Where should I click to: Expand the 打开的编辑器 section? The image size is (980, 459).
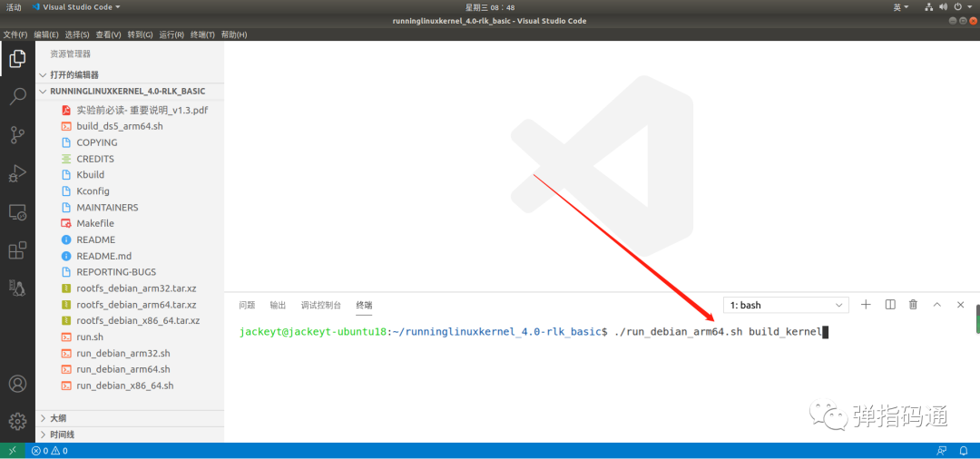pos(74,75)
